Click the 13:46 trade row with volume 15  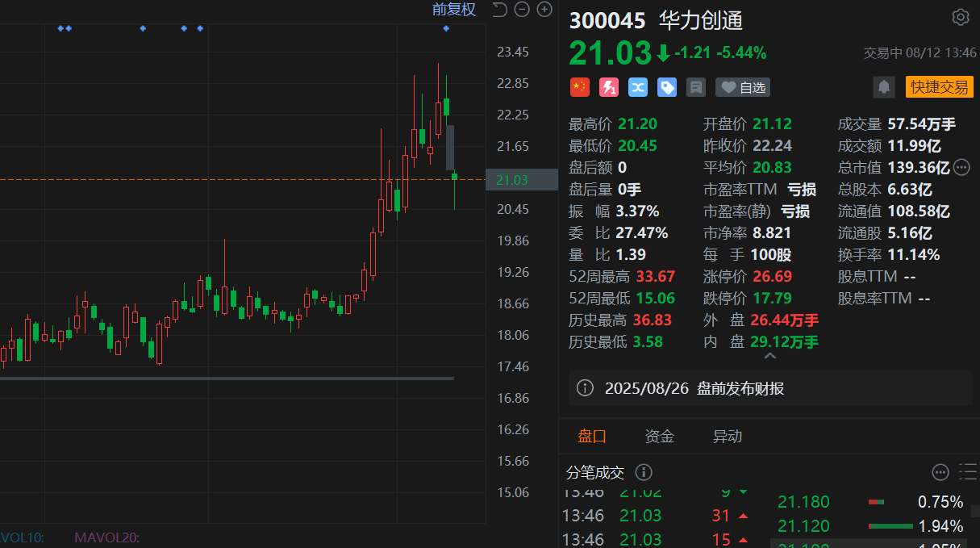(x=655, y=540)
